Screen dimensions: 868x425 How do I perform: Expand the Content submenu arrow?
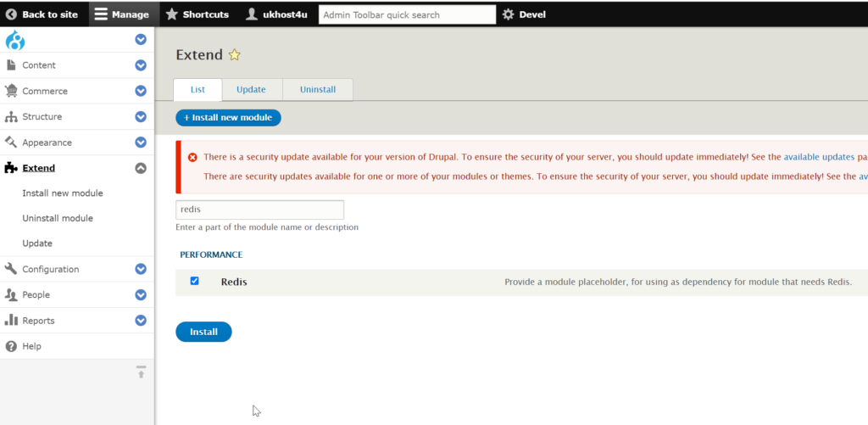click(x=141, y=65)
